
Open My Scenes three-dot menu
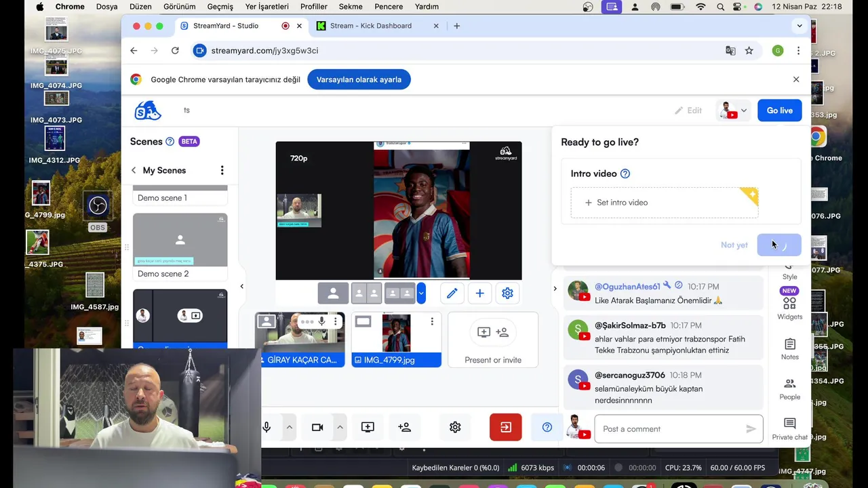pyautogui.click(x=222, y=170)
